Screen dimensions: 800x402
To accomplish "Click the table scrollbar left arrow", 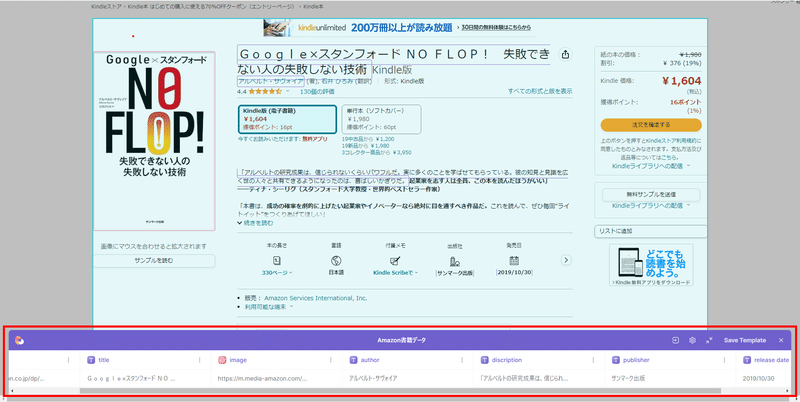I will [x=11, y=391].
